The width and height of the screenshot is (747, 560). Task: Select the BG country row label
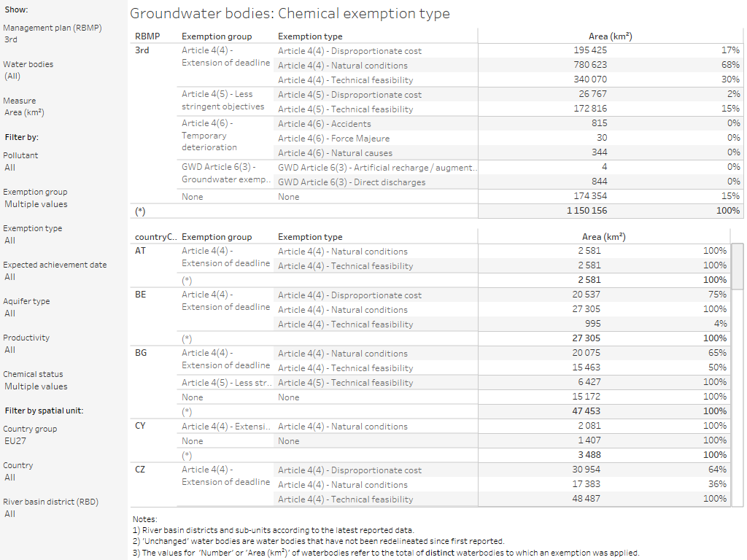point(141,353)
